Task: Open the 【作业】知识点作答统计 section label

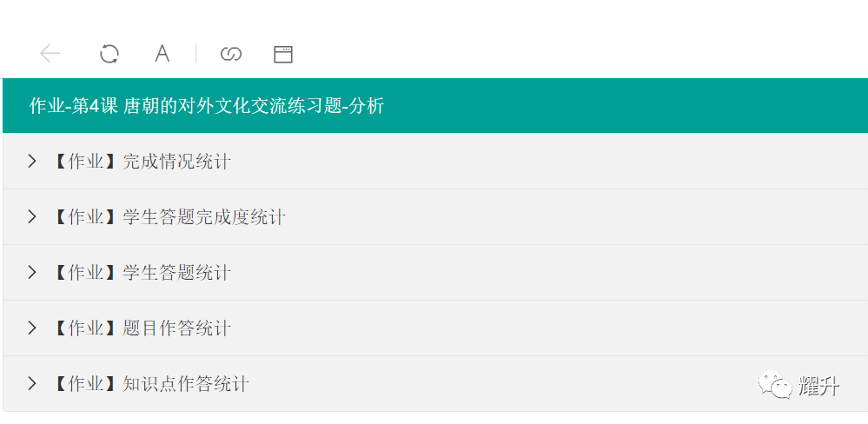Action: [150, 383]
